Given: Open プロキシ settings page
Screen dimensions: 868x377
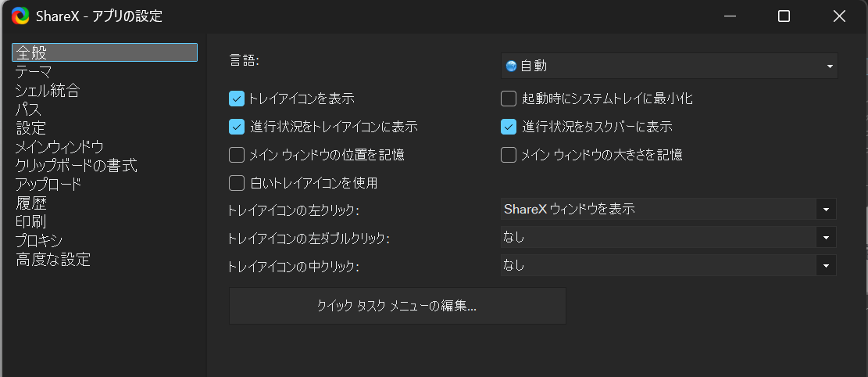Looking at the screenshot, I should point(39,241).
